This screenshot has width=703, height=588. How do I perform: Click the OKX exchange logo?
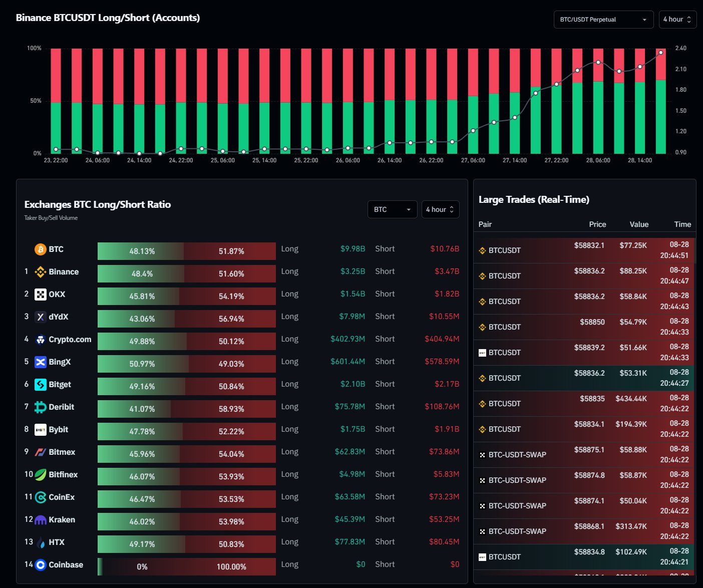(x=40, y=295)
